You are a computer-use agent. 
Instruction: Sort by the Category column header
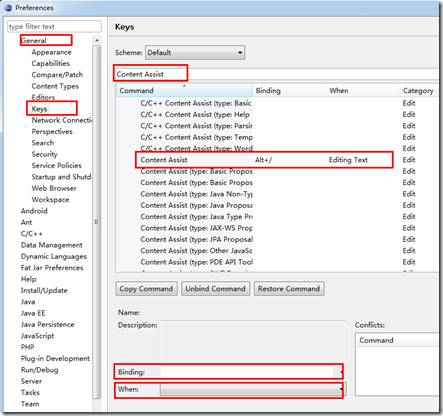pyautogui.click(x=419, y=91)
